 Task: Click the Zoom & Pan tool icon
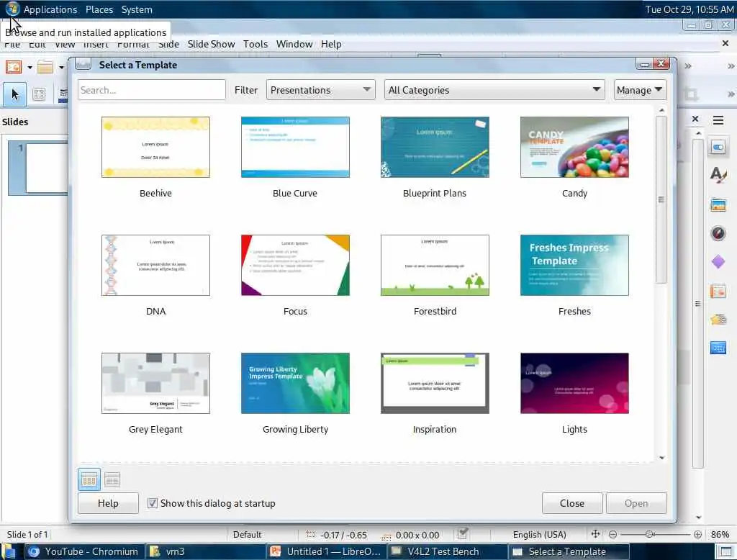(39, 94)
